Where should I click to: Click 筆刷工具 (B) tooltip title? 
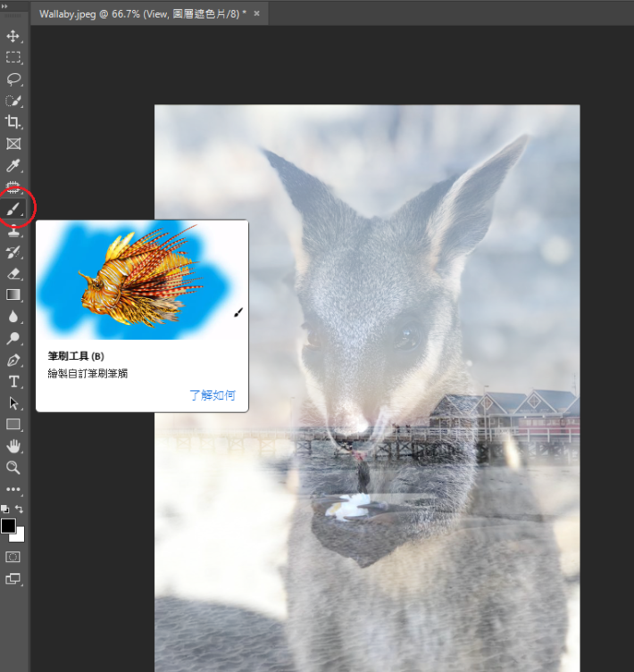(x=76, y=356)
